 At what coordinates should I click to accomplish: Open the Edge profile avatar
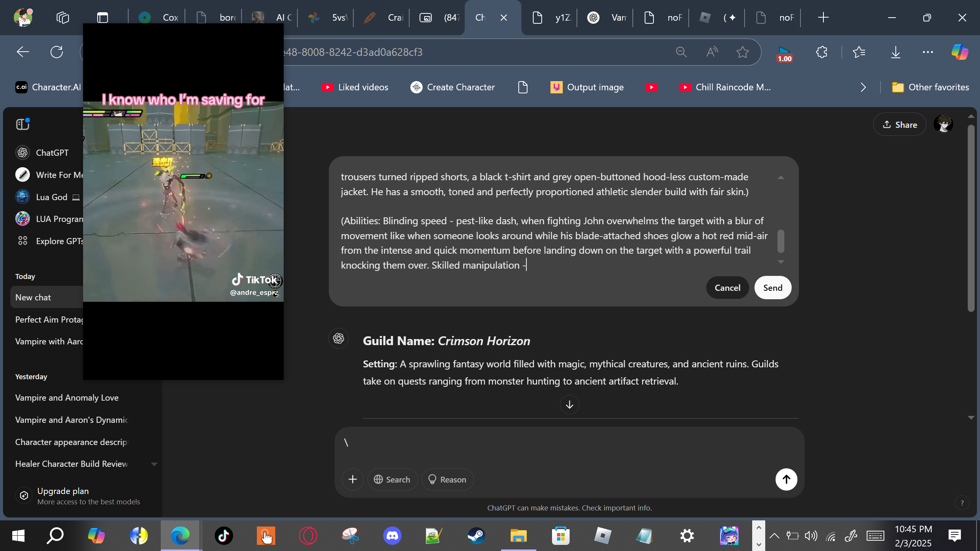[x=23, y=18]
